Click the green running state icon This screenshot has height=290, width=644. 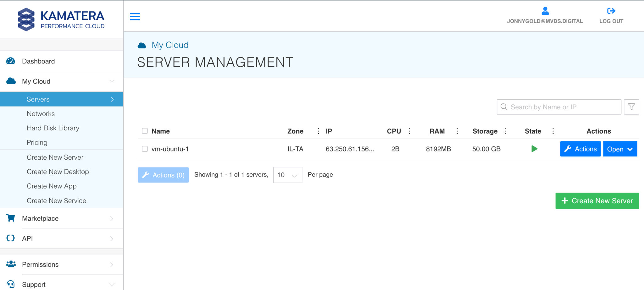pyautogui.click(x=534, y=149)
